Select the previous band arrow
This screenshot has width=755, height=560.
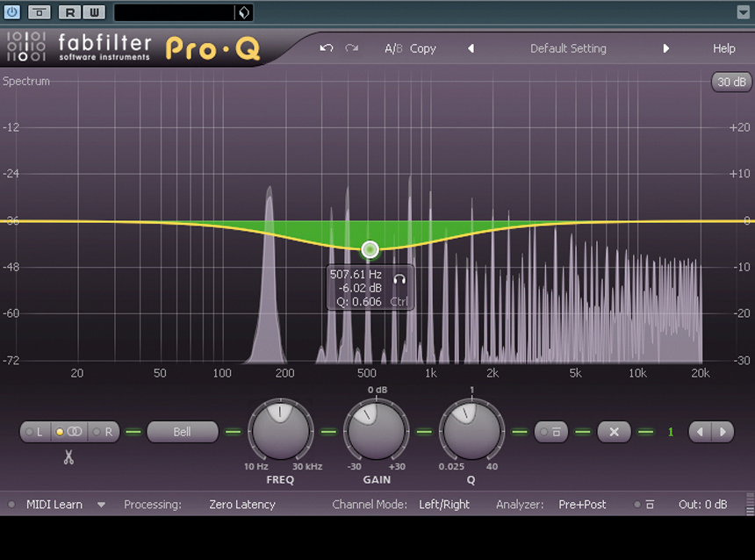tap(700, 432)
